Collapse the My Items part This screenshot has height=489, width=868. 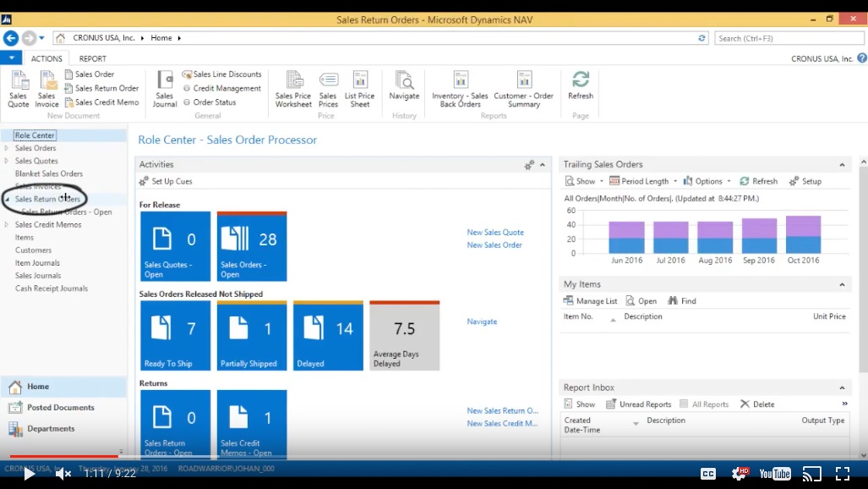click(842, 284)
